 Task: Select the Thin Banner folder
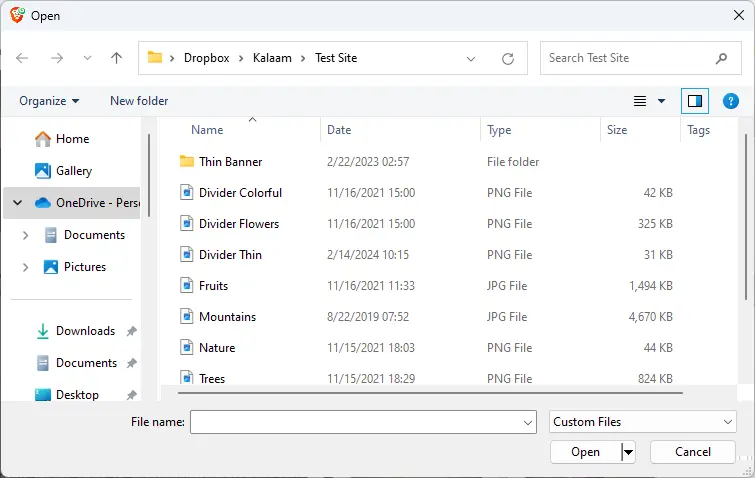click(x=230, y=162)
